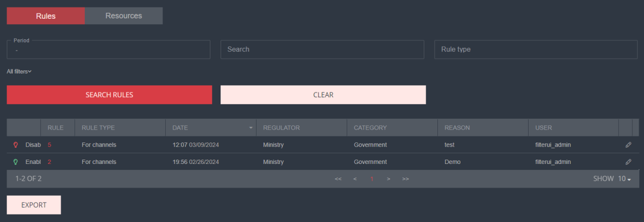644x222 pixels.
Task: Click the green bulb icon of enabled rule 2
Action: tap(16, 162)
